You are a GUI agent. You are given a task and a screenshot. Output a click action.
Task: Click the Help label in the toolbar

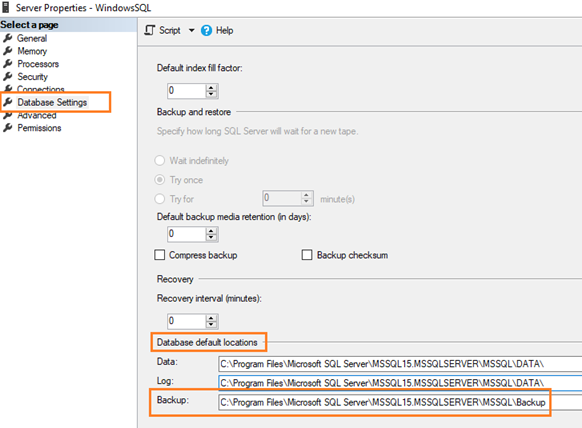tap(225, 30)
